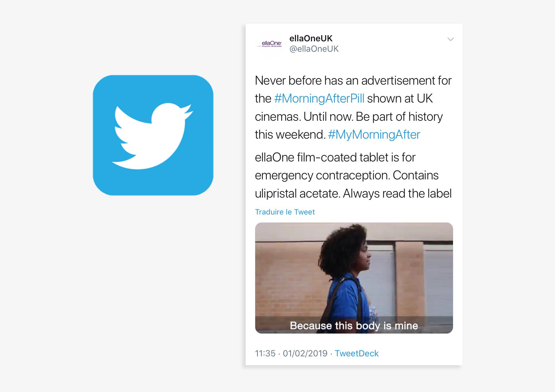This screenshot has height=392, width=555.
Task: Click the 01/02/2019 date
Action: [x=305, y=353]
